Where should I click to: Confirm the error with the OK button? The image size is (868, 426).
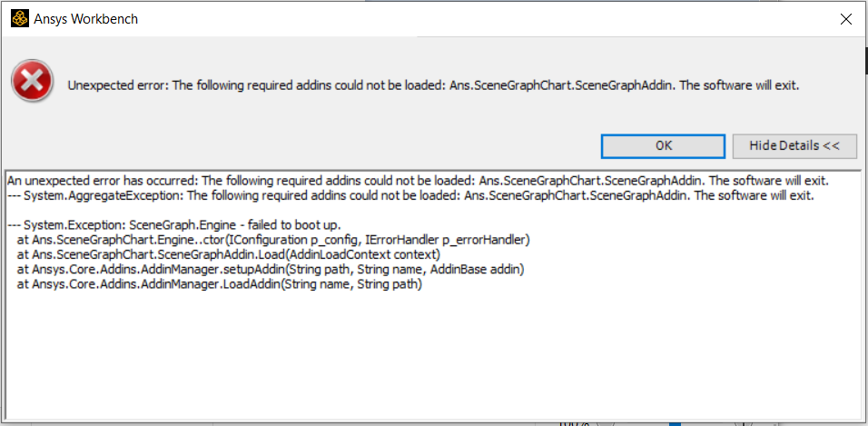point(663,145)
